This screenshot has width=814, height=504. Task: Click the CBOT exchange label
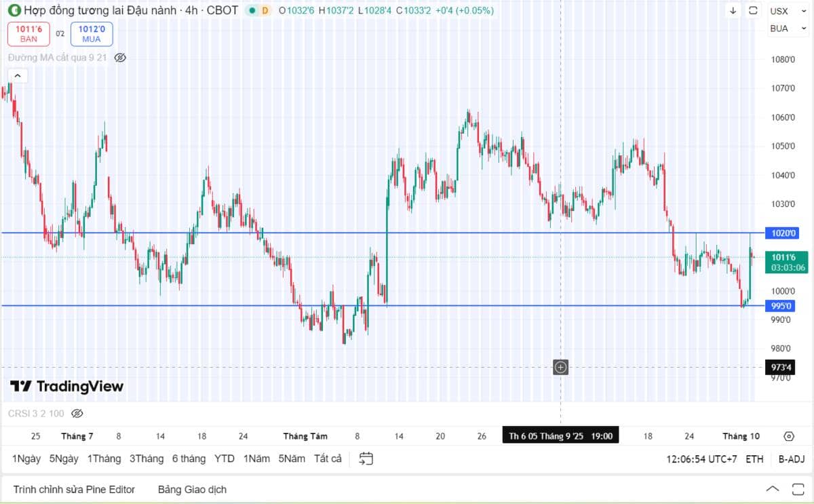click(222, 11)
